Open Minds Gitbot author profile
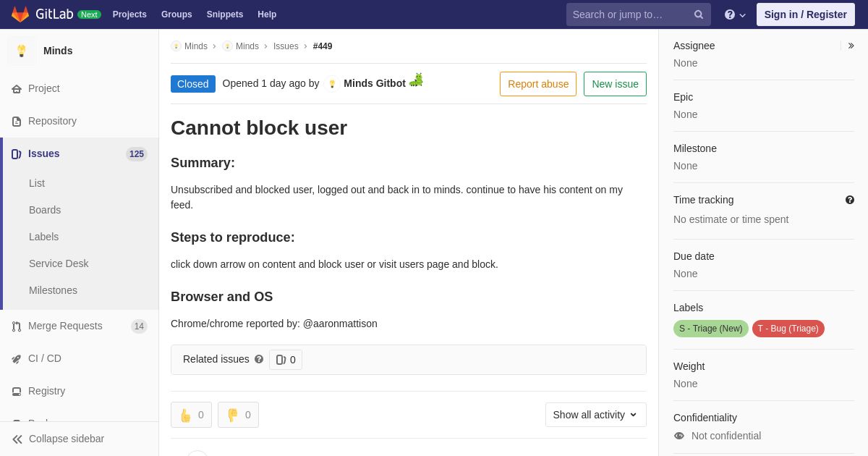Image resolution: width=868 pixels, height=456 pixels. click(375, 83)
